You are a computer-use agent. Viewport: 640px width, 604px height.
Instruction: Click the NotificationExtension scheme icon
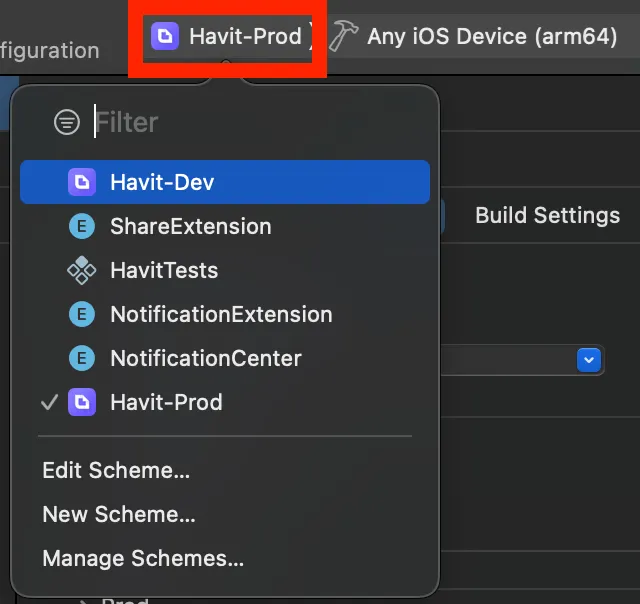[x=81, y=314]
